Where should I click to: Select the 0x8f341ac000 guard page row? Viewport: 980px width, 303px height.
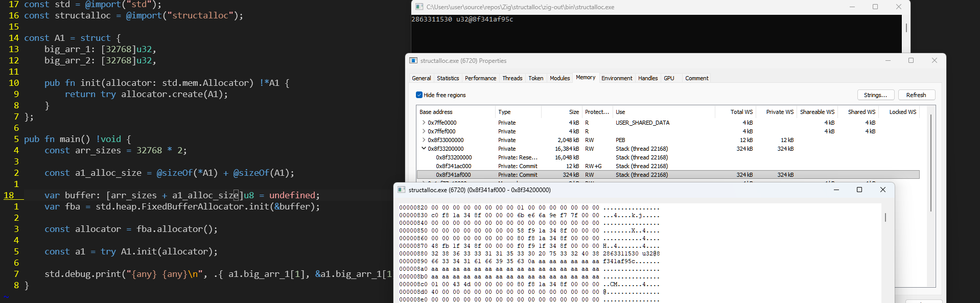coord(454,166)
